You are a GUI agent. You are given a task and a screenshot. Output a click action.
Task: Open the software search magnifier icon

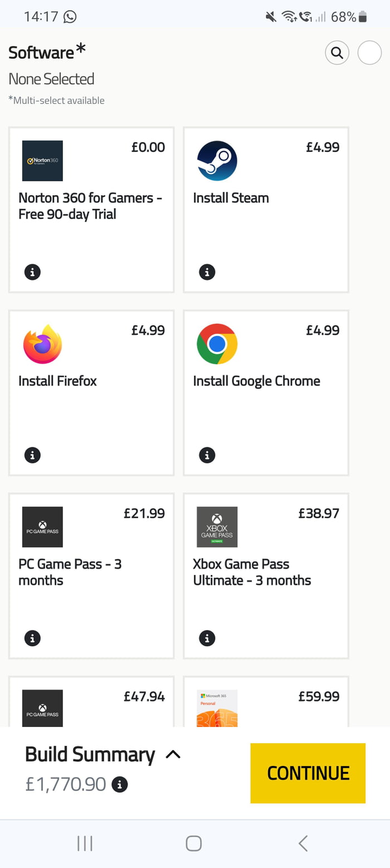[337, 53]
